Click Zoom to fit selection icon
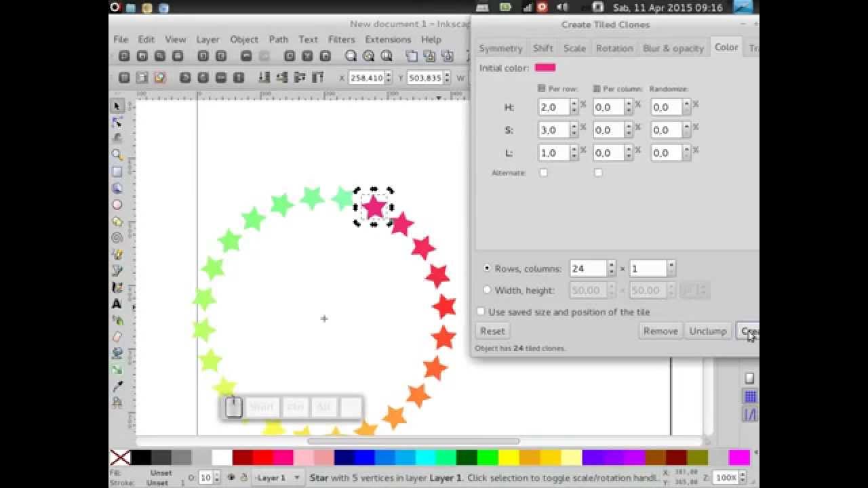Image resolution: width=868 pixels, height=488 pixels. pos(351,56)
